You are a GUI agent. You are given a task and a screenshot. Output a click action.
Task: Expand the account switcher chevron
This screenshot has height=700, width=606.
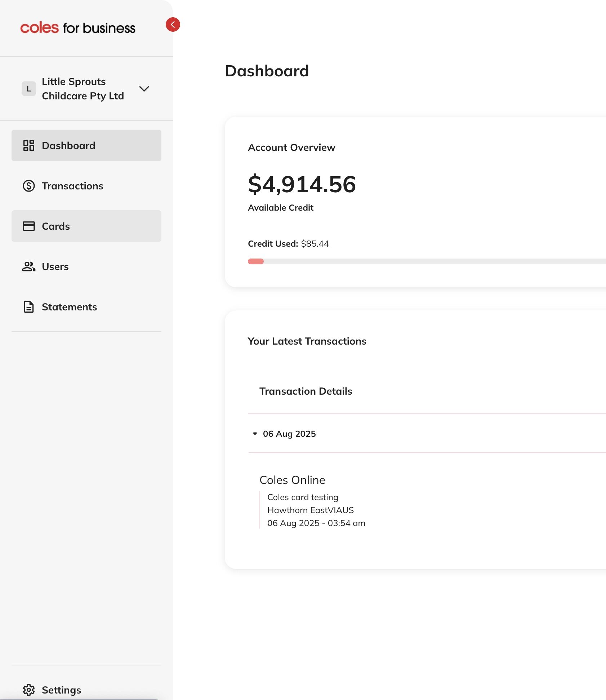[144, 89]
